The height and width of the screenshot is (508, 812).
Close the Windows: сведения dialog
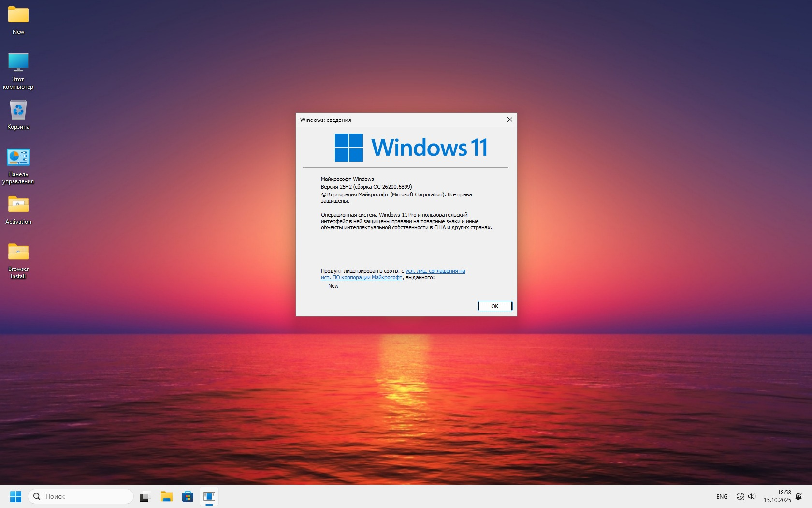pyautogui.click(x=509, y=120)
